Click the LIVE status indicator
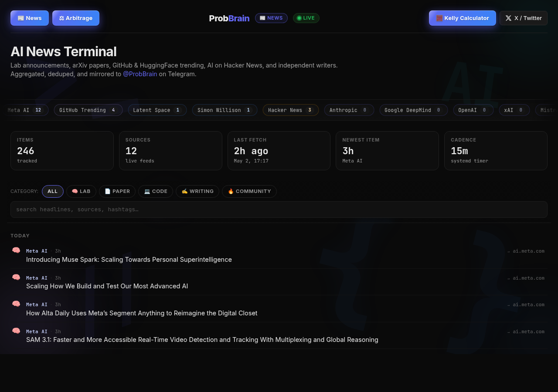This screenshot has height=392, width=558. 306,18
